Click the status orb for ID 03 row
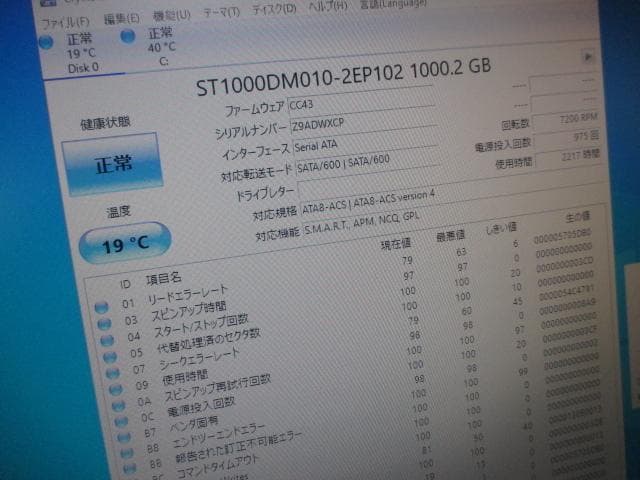 [104, 324]
